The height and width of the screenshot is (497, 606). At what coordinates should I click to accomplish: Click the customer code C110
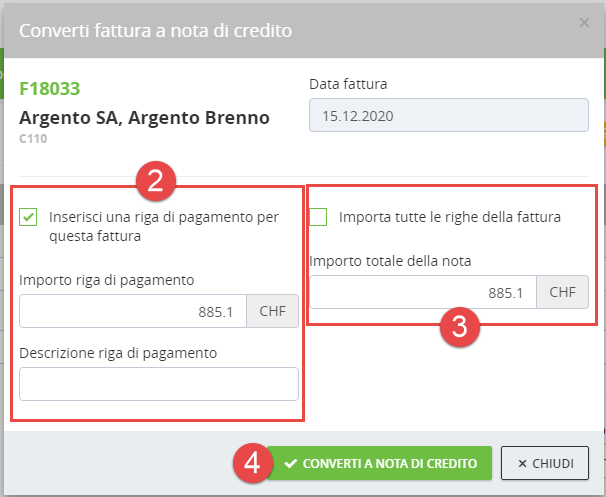pos(34,139)
